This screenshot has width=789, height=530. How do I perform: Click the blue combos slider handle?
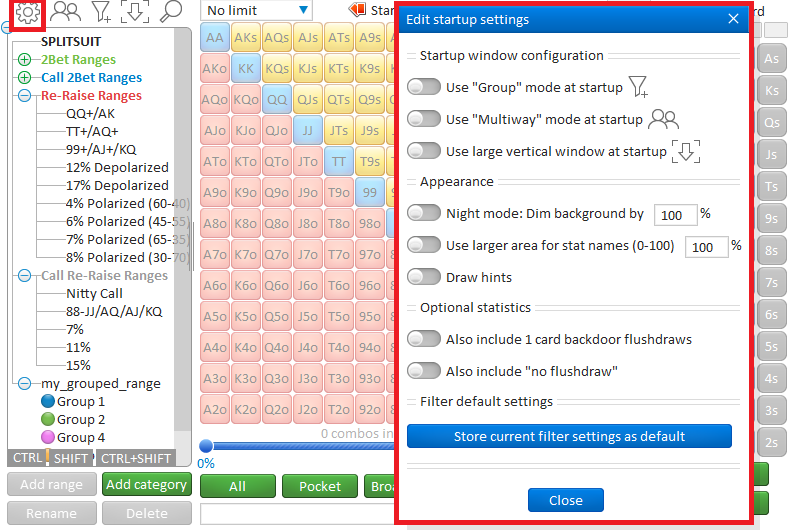click(x=206, y=446)
